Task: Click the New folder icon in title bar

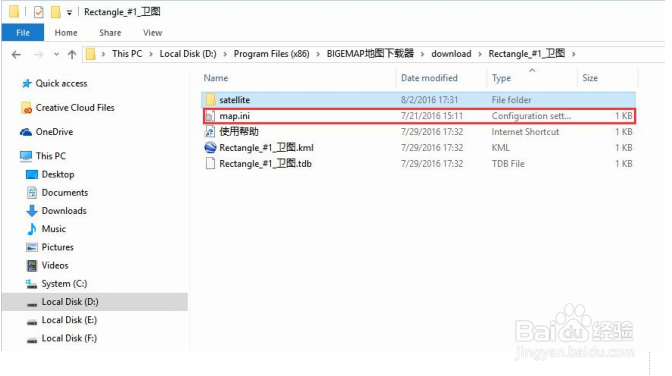Action: [x=55, y=12]
